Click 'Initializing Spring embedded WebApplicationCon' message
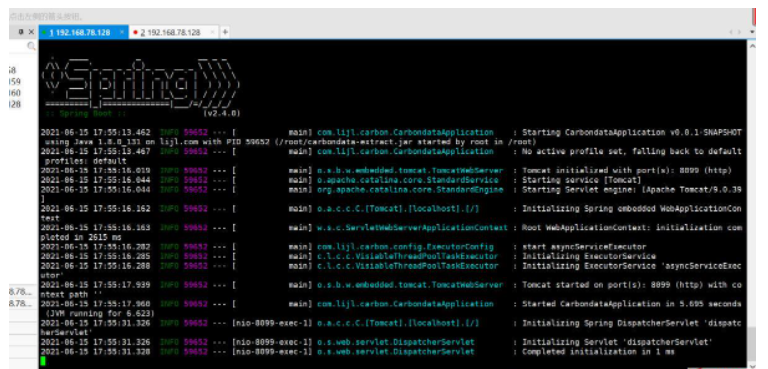Viewport: 768px width, 369px height. 632,209
